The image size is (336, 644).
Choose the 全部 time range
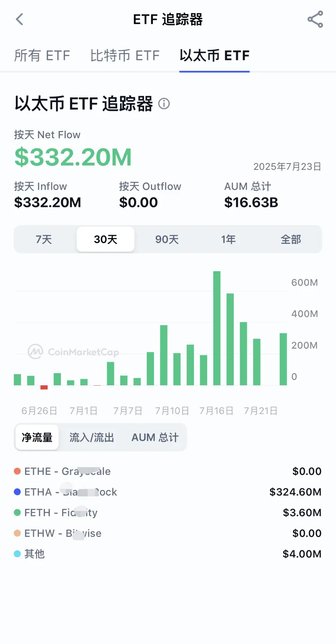coord(291,239)
